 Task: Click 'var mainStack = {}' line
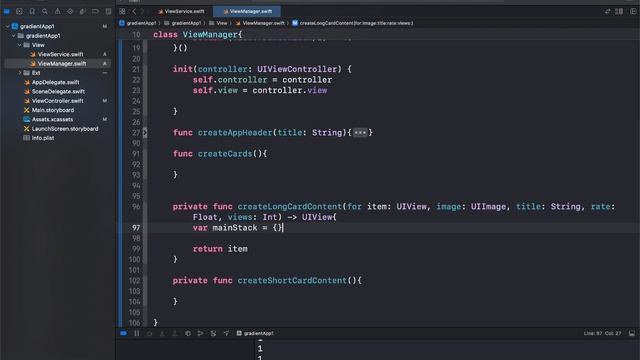pyautogui.click(x=237, y=228)
